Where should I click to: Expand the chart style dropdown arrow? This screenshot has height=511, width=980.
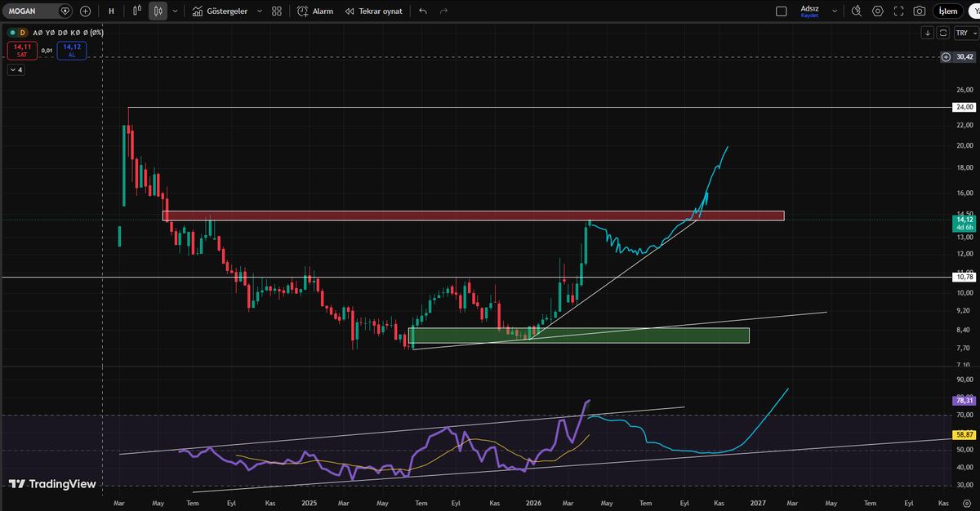coord(175,11)
